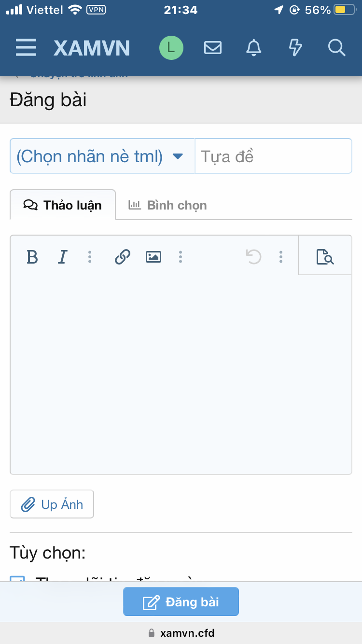
Task: Expand more insert options after image icon
Action: (x=181, y=257)
